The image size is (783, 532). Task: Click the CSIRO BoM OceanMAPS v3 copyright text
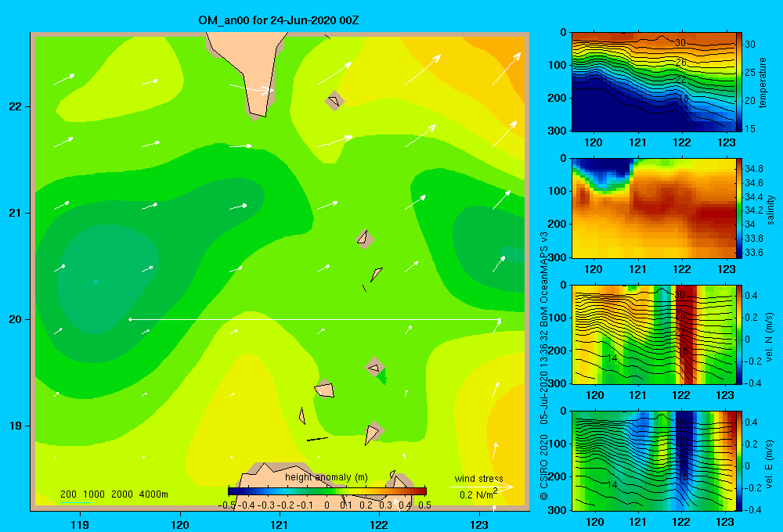pos(544,365)
